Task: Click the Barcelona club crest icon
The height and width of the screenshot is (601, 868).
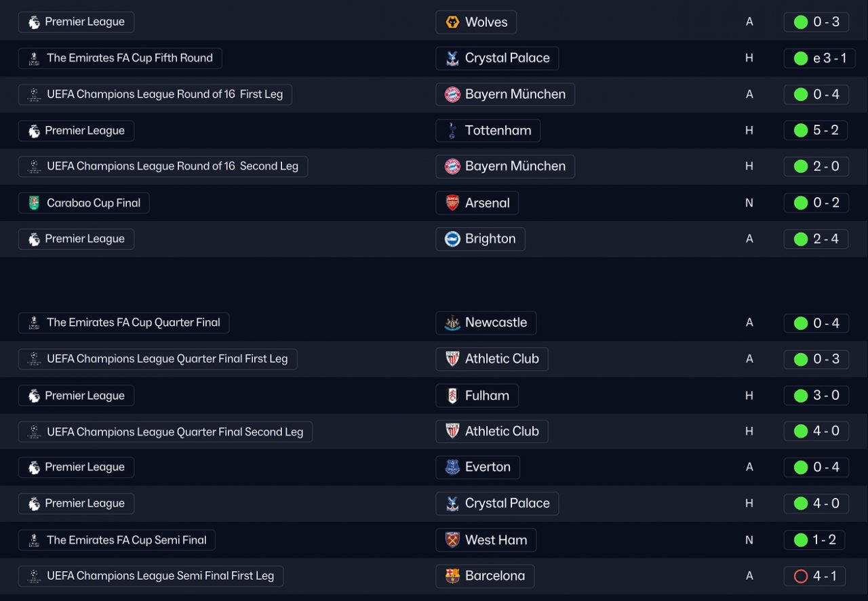Action: coord(452,576)
